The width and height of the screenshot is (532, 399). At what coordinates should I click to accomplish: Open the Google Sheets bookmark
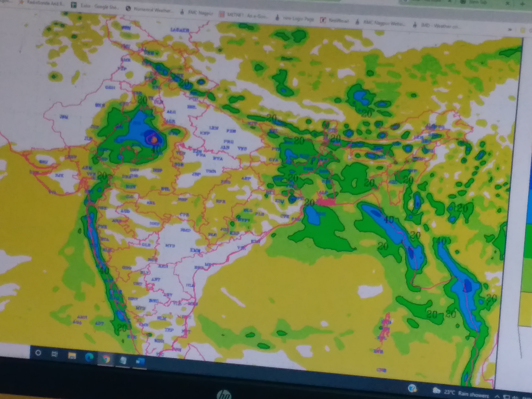pos(95,6)
